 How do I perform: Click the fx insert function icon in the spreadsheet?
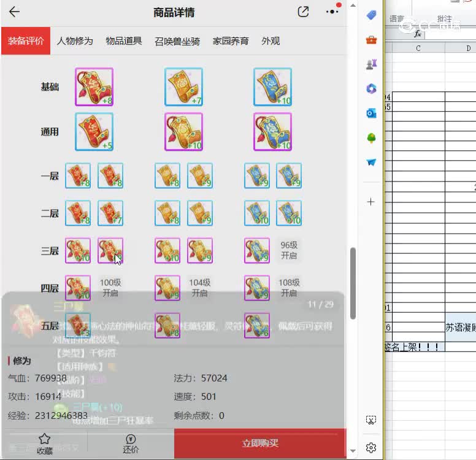pyautogui.click(x=417, y=34)
